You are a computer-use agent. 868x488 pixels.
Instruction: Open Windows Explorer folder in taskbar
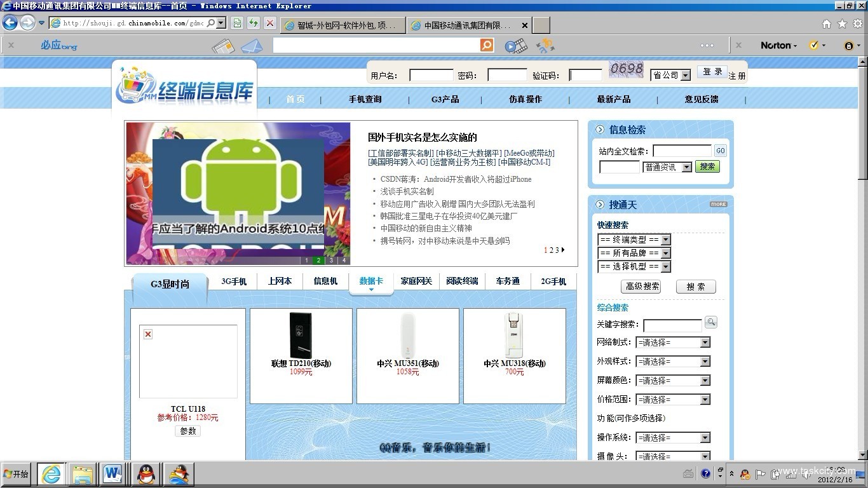point(82,474)
